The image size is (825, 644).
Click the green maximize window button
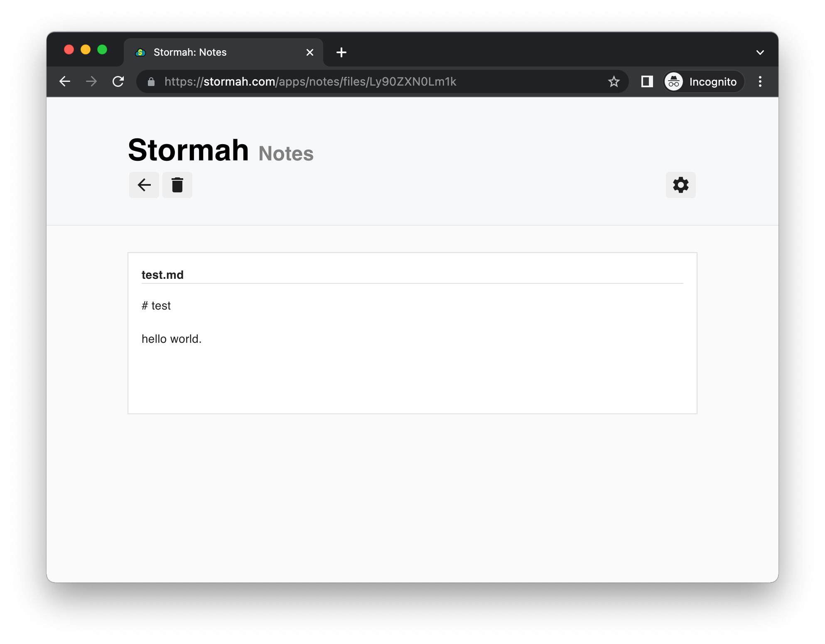[102, 50]
